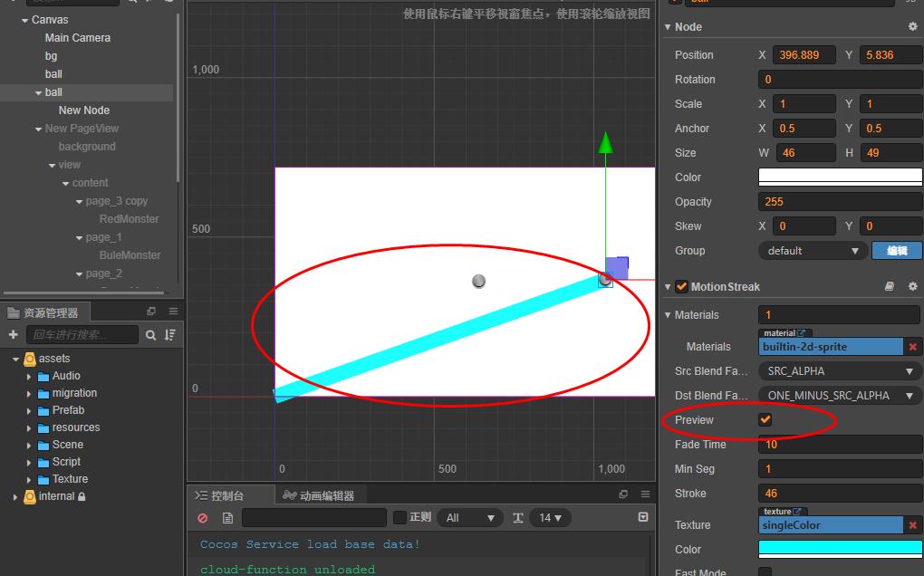The height and width of the screenshot is (576, 924).
Task: Click the asset search input field
Action: [82, 335]
